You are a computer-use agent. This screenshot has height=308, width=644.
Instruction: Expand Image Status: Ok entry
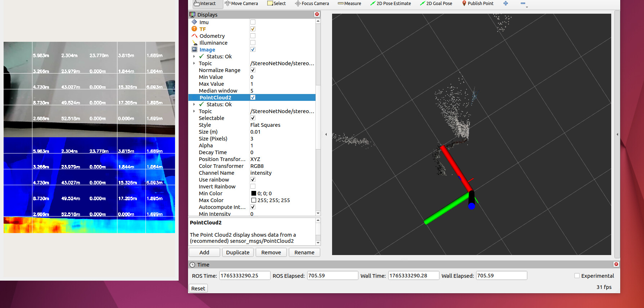click(x=194, y=57)
